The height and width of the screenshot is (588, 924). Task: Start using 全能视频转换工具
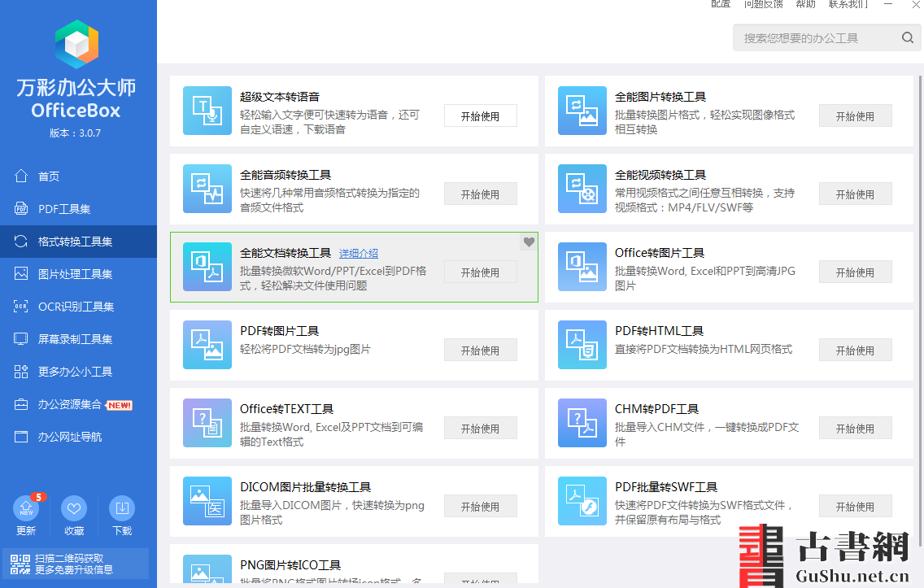tap(855, 194)
